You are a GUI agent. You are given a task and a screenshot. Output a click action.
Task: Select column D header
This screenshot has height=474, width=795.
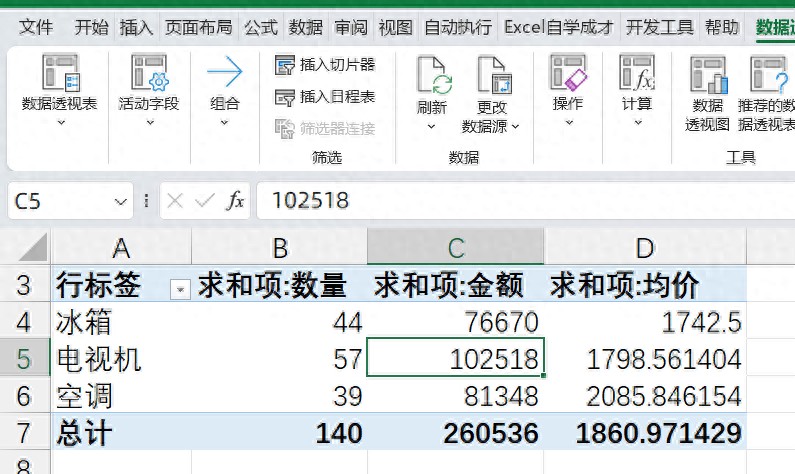(644, 248)
